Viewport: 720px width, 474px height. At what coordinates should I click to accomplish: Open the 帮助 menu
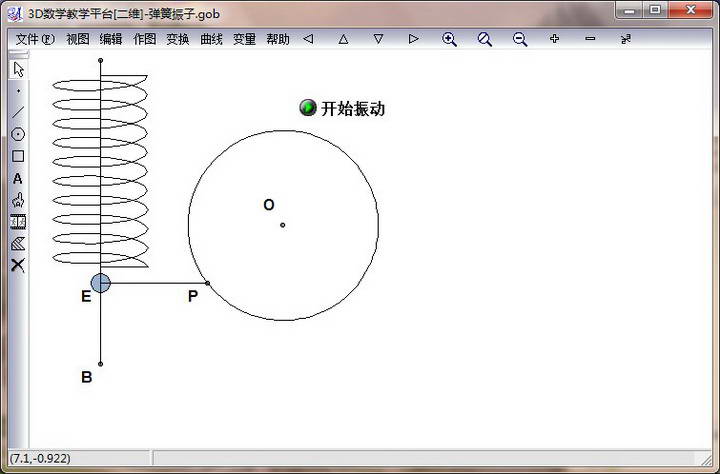click(278, 39)
